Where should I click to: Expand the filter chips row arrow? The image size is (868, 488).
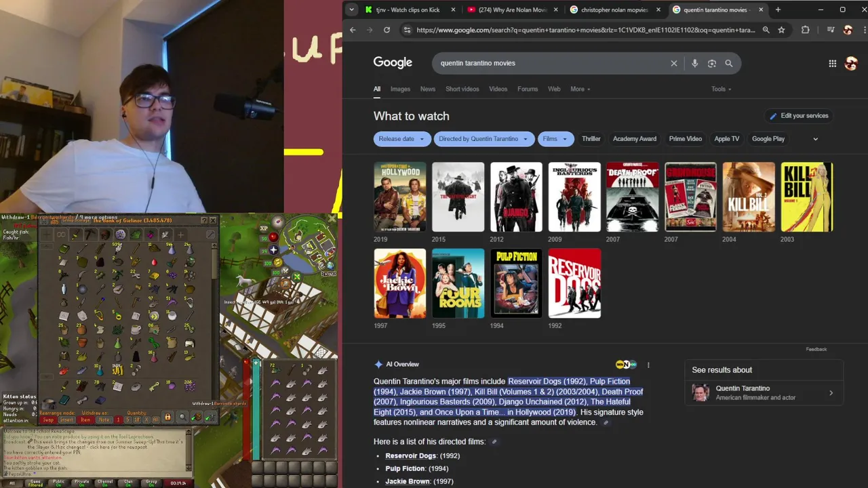pyautogui.click(x=815, y=139)
